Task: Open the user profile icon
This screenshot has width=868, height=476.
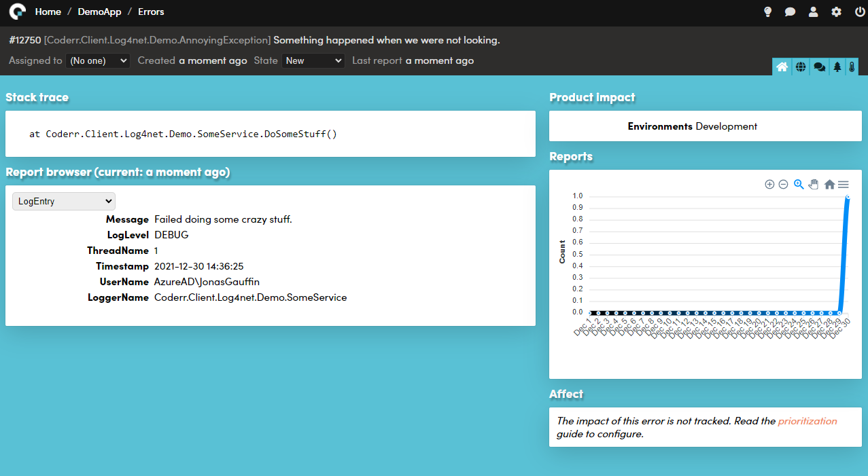Action: 813,12
